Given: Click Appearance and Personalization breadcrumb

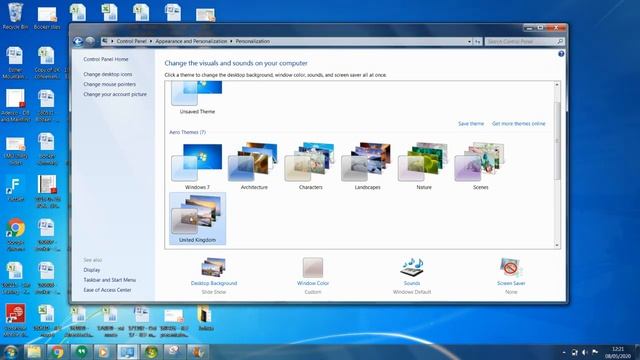Looking at the screenshot, I should (191, 41).
